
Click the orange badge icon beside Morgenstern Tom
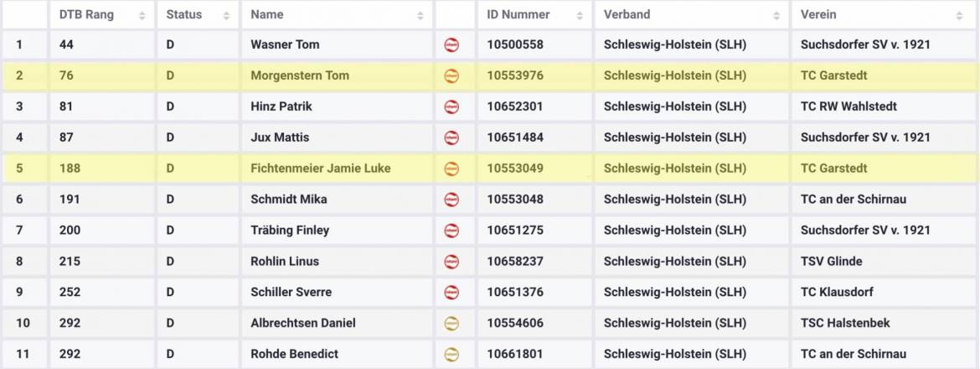point(451,76)
